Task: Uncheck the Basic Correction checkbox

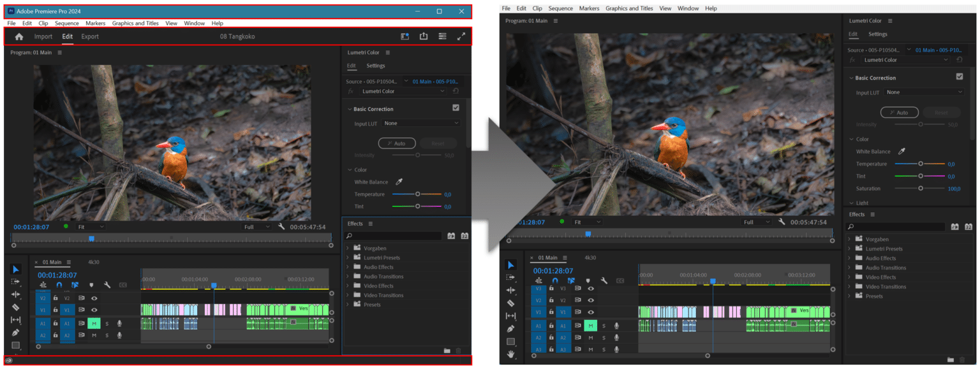Action: (x=456, y=107)
